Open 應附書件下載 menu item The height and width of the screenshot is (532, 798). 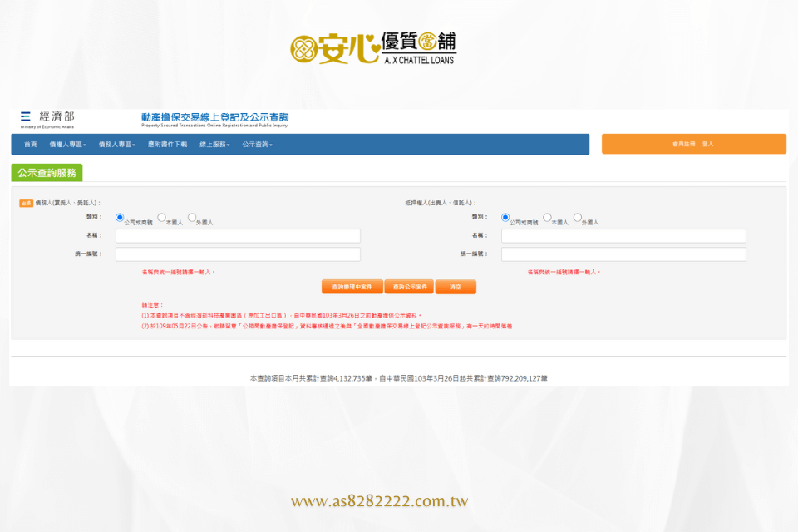click(x=167, y=145)
